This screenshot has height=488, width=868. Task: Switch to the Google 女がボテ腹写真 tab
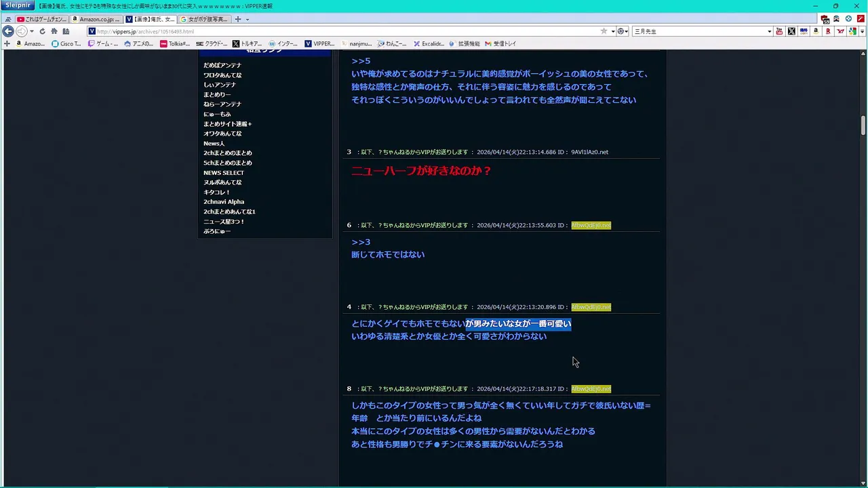click(x=205, y=19)
